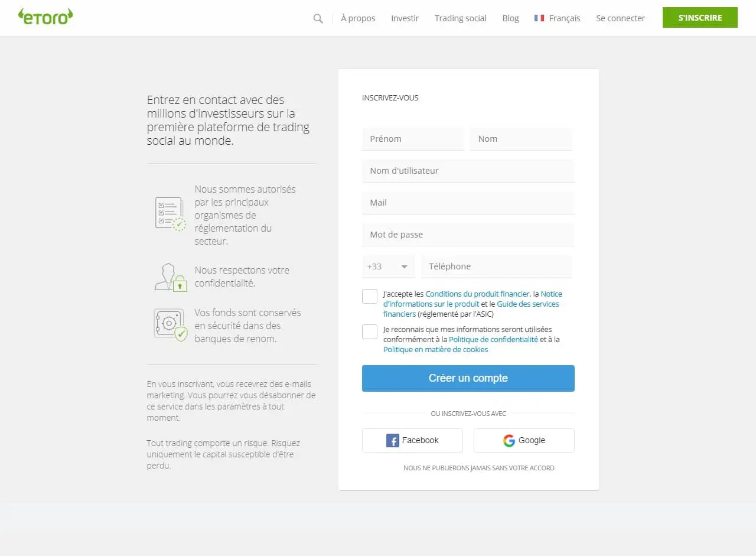Open the Français language selector

[x=557, y=18]
